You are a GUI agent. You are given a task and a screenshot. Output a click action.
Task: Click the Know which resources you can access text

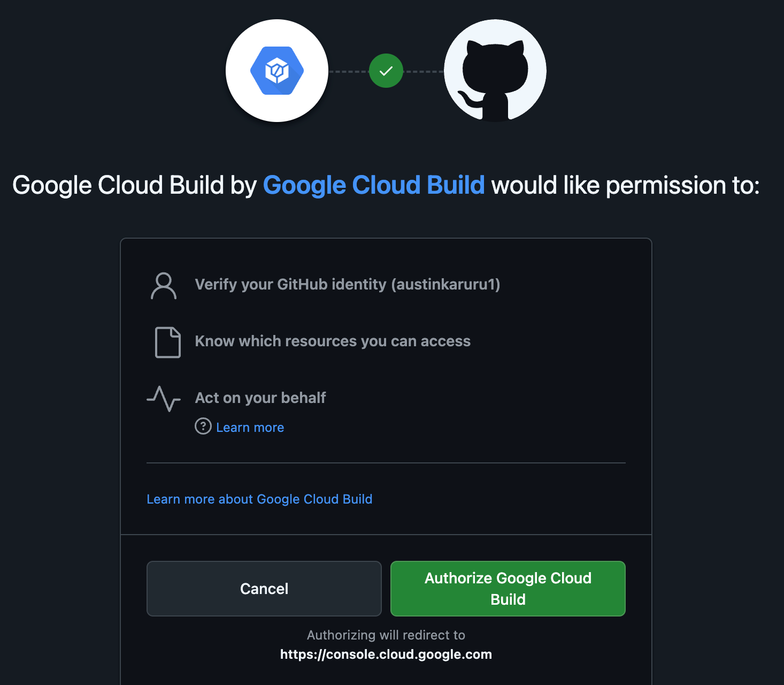(x=333, y=341)
